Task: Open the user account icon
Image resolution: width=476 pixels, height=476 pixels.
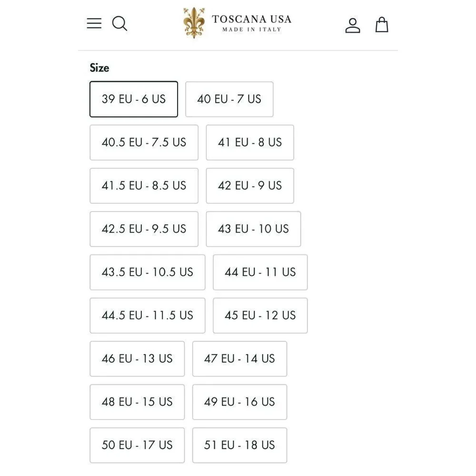Action: click(352, 25)
